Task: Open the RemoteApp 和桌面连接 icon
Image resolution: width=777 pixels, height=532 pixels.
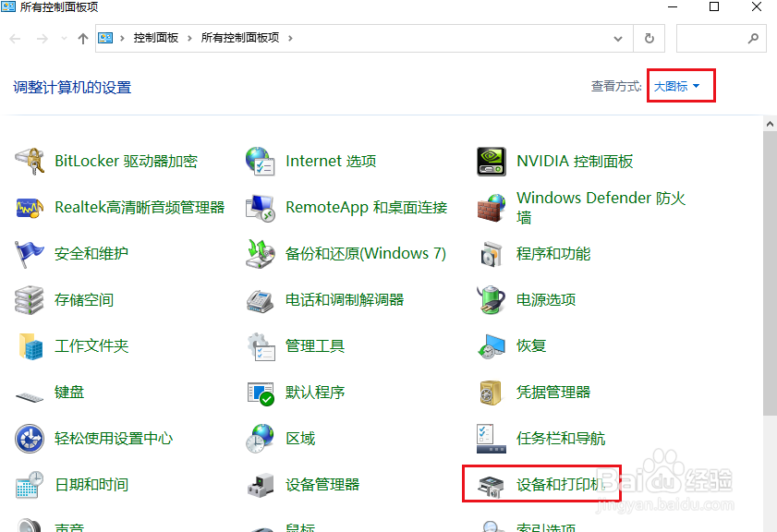Action: 261,208
